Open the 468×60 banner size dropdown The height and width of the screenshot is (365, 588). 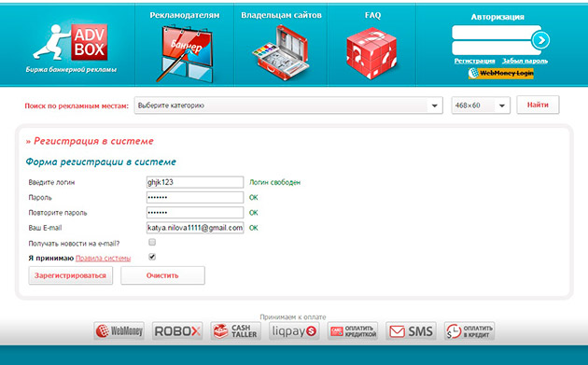pos(481,105)
